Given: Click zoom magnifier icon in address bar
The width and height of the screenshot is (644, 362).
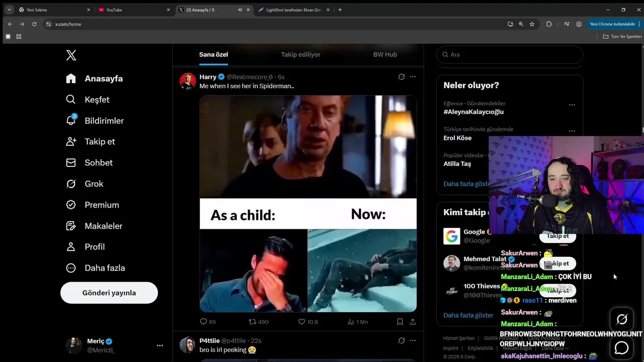Looking at the screenshot, I should pyautogui.click(x=521, y=24).
